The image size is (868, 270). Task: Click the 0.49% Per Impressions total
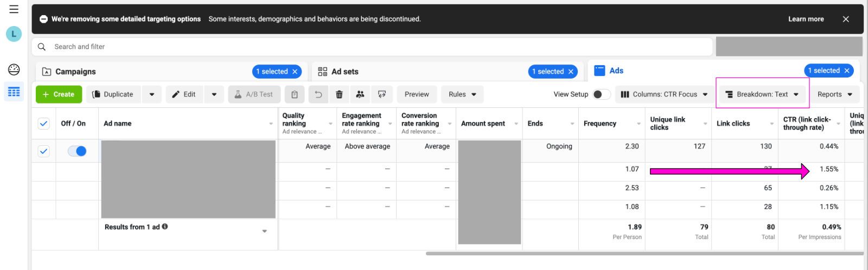tap(831, 227)
